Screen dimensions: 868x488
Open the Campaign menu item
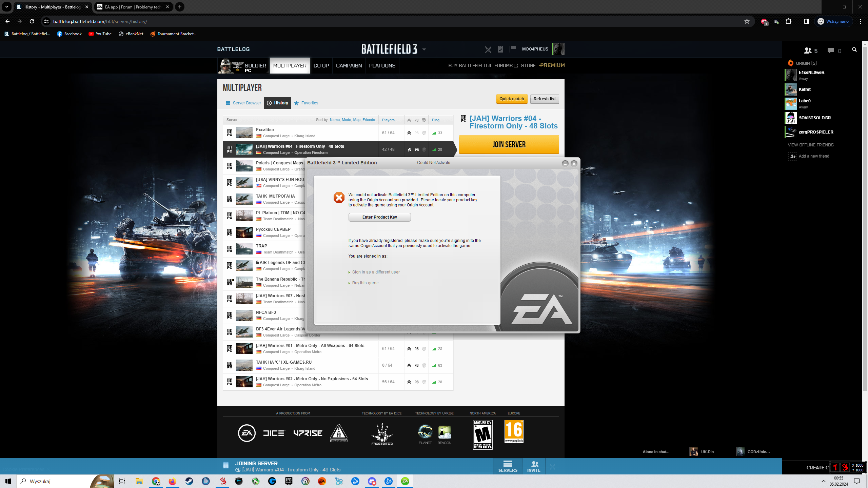click(349, 65)
